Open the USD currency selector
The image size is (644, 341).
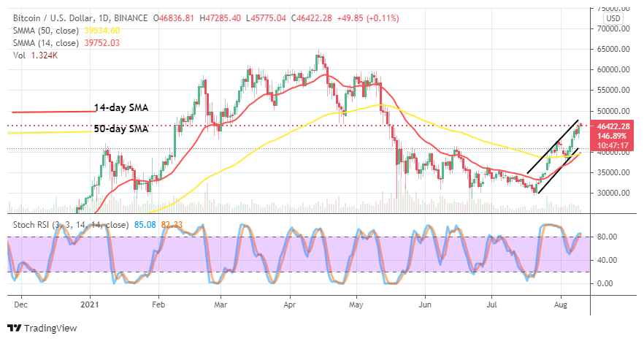coord(614,18)
